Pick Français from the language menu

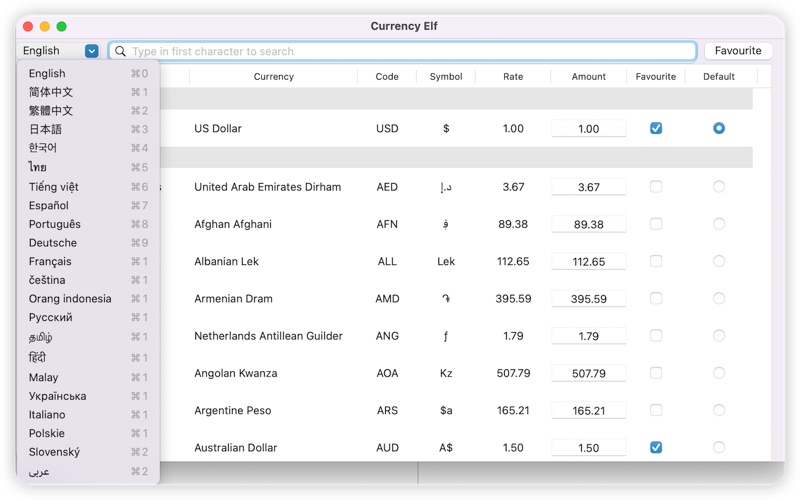coord(50,261)
